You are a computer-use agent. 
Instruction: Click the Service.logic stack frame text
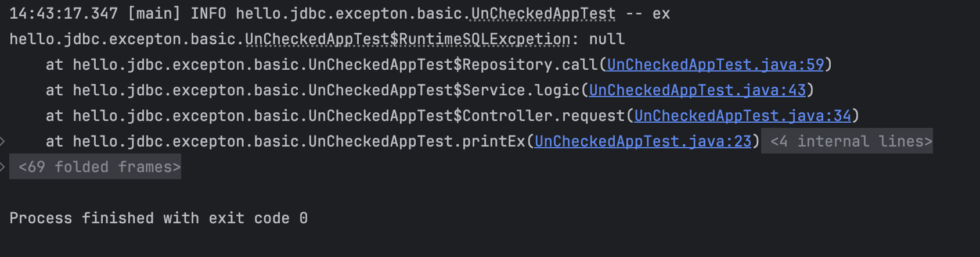click(521, 90)
